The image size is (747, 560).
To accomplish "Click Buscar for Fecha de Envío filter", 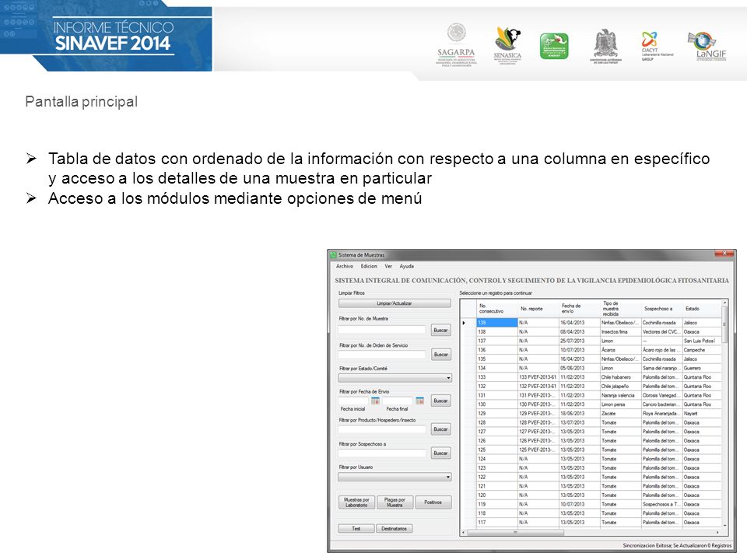I will pos(440,401).
